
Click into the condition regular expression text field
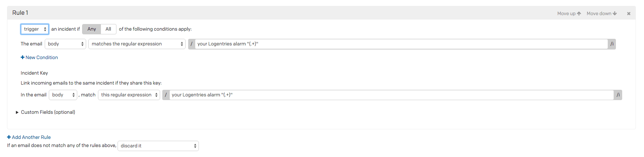[401, 44]
